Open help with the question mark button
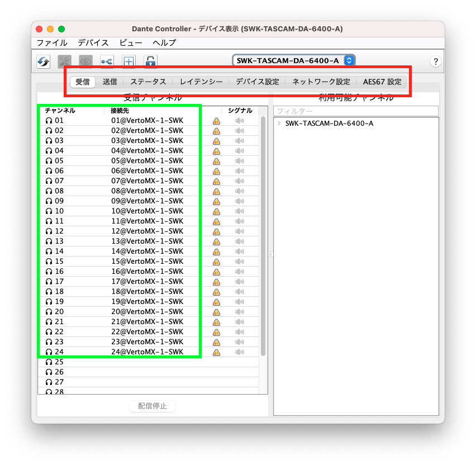The height and width of the screenshot is (465, 476). 436,61
